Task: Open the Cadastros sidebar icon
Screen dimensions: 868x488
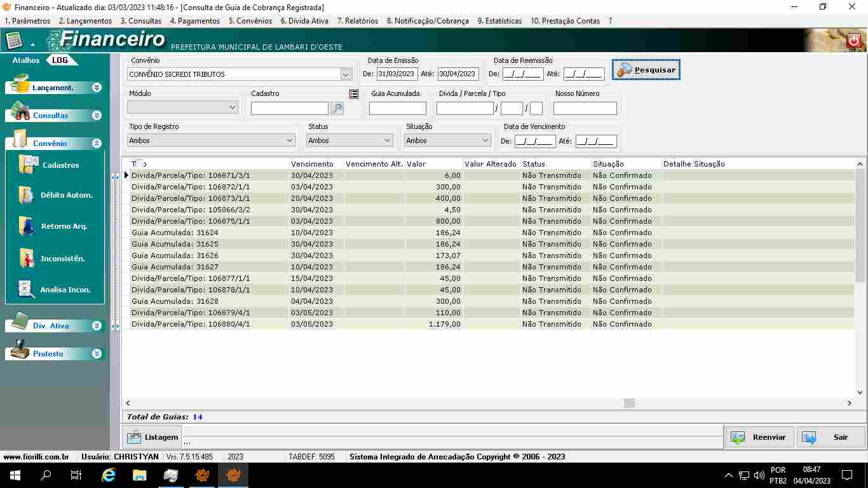Action: point(29,165)
